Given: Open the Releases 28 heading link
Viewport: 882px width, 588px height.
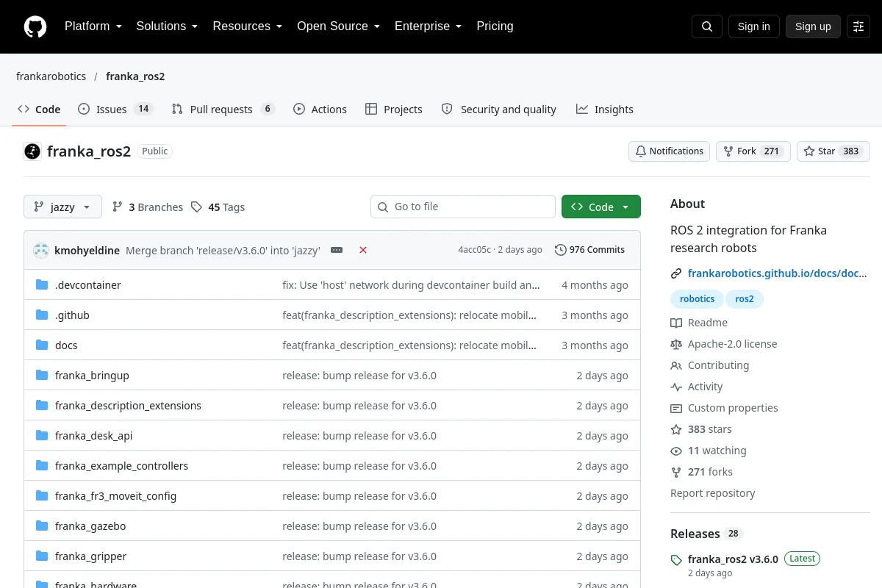Looking at the screenshot, I should click(x=706, y=534).
